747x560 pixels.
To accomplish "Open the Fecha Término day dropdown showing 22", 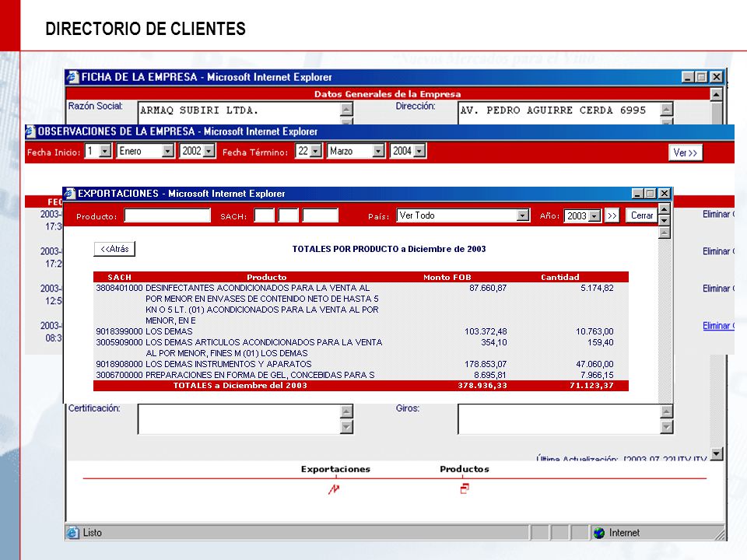I will [x=315, y=152].
